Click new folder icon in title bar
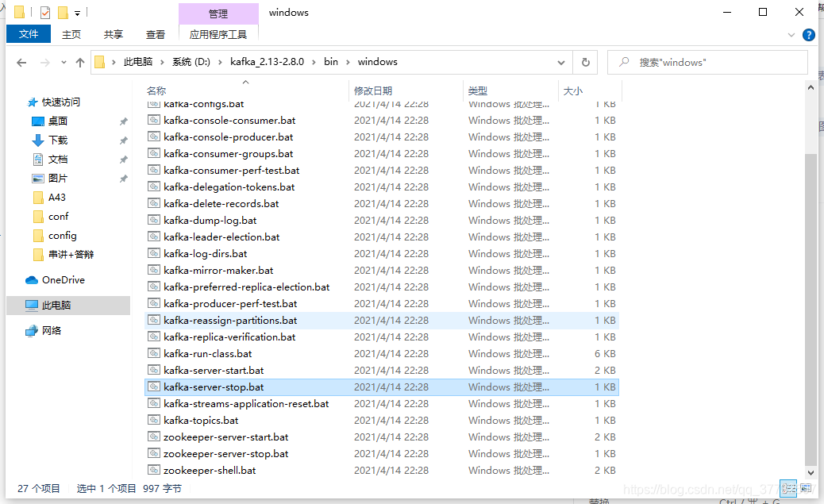Image resolution: width=824 pixels, height=504 pixels. tap(63, 12)
